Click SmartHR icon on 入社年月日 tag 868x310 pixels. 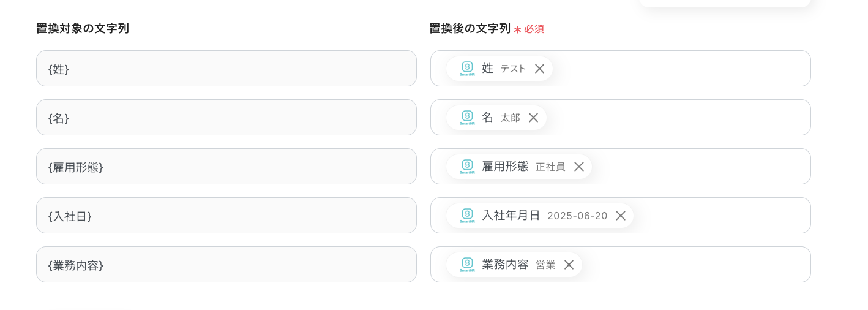pos(467,215)
